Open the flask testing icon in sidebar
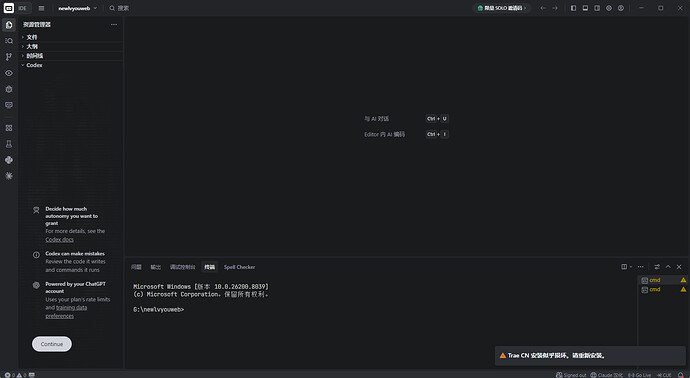This screenshot has width=690, height=378. (x=9, y=144)
